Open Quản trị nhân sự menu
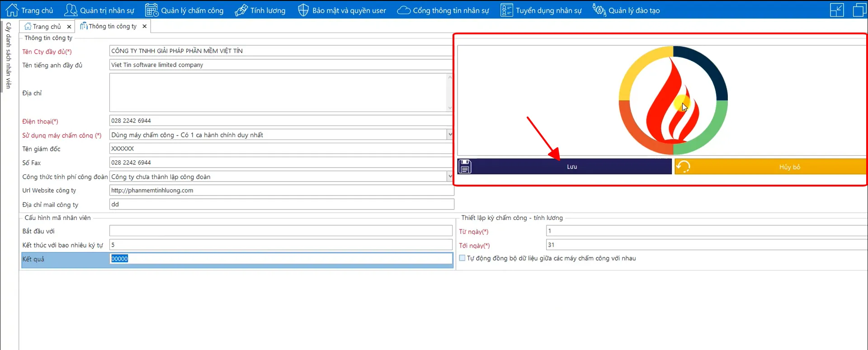868x350 pixels. tap(99, 10)
